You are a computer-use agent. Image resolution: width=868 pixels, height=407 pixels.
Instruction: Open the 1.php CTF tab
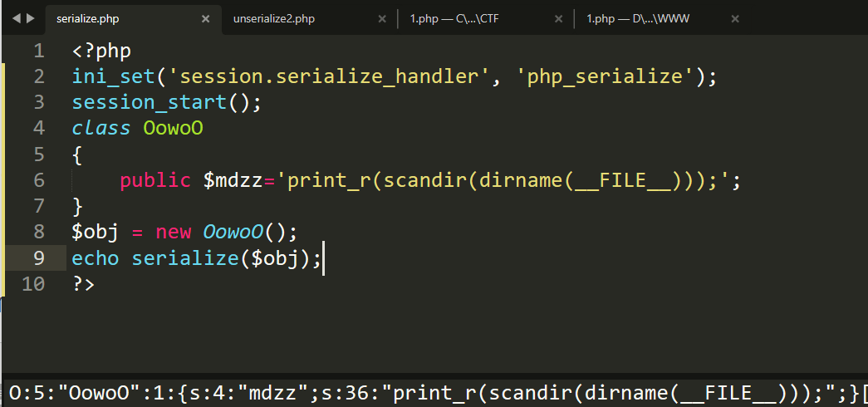[454, 19]
